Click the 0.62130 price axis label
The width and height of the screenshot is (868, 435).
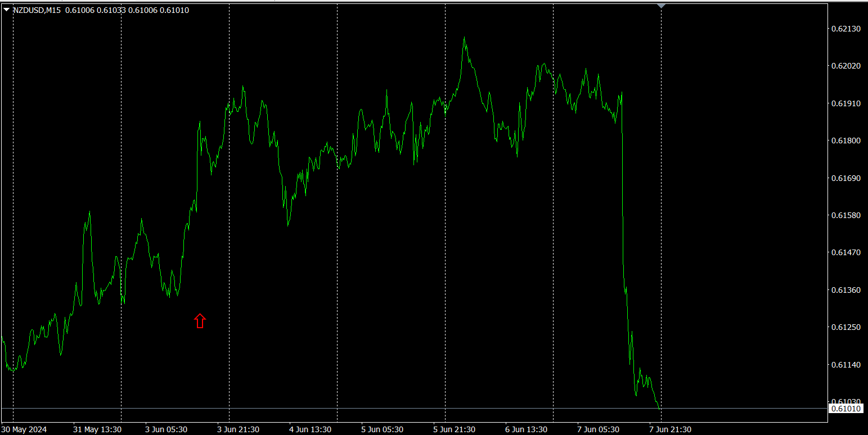(x=846, y=29)
